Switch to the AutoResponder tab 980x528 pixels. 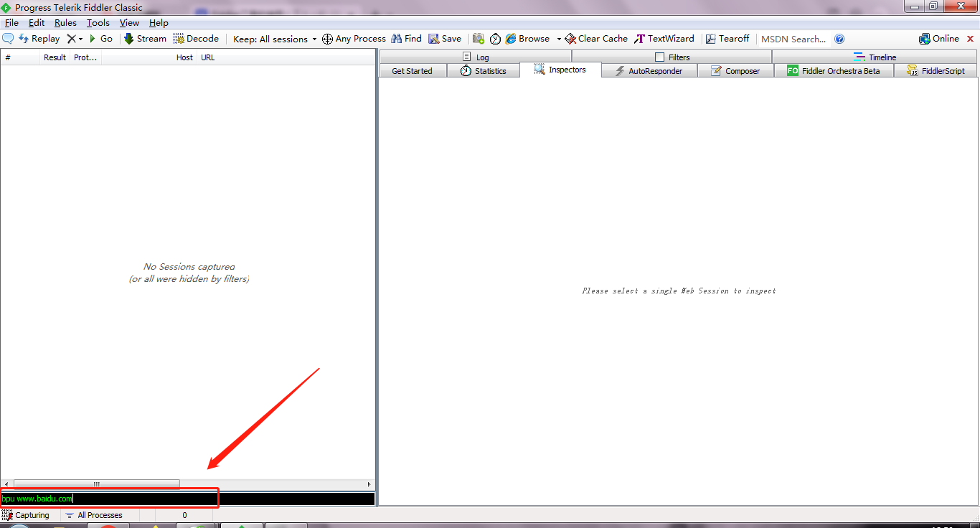click(x=649, y=71)
